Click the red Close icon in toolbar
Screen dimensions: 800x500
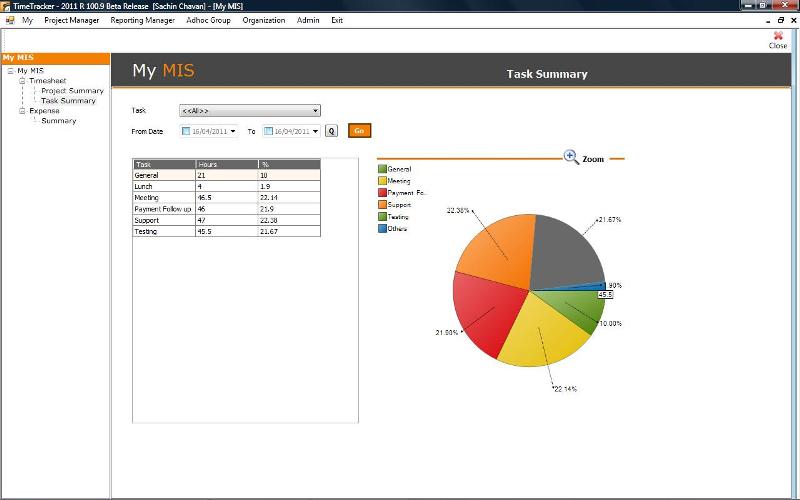pyautogui.click(x=778, y=36)
